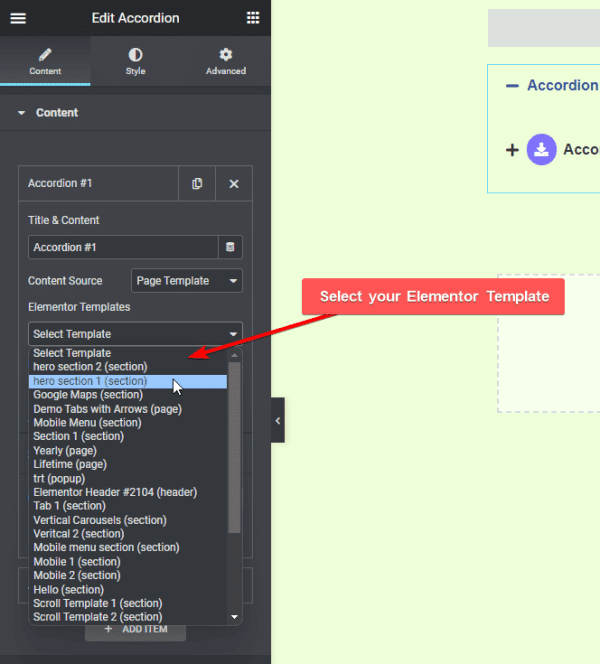Screen dimensions: 600x664
Task: Open the widgets grid icon
Action: click(x=252, y=18)
